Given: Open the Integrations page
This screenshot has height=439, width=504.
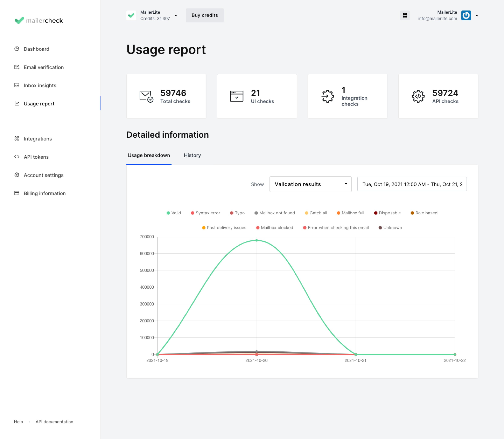Looking at the screenshot, I should (38, 139).
